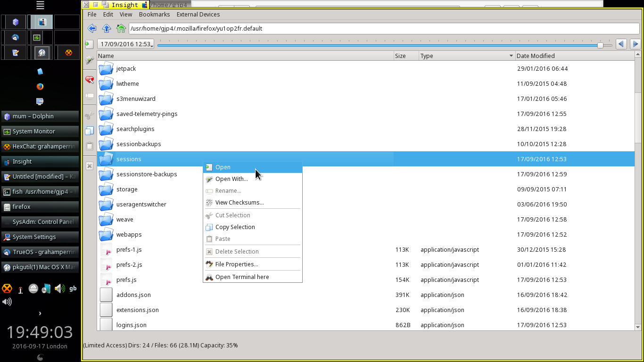Go back with the blue left arrow
Screen dimensions: 644x362
[x=92, y=28]
